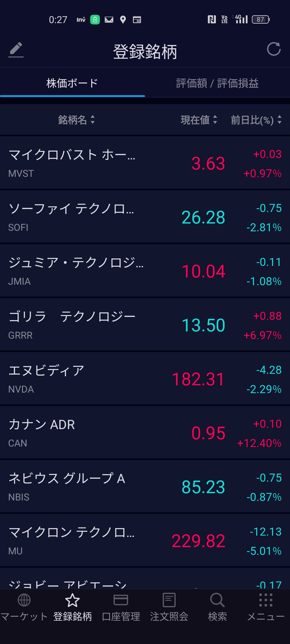Tap the pencil edit icon
This screenshot has height=644, width=290.
16,49
